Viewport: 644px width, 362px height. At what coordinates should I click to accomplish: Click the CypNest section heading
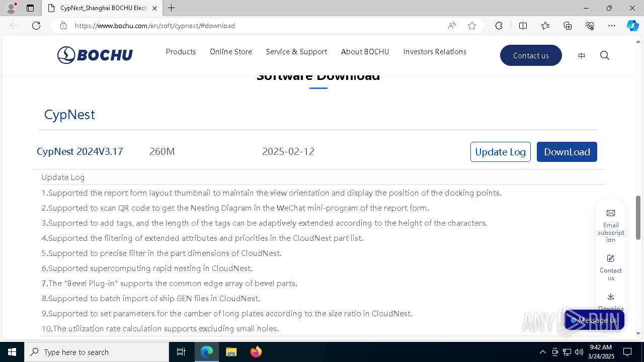tap(69, 115)
